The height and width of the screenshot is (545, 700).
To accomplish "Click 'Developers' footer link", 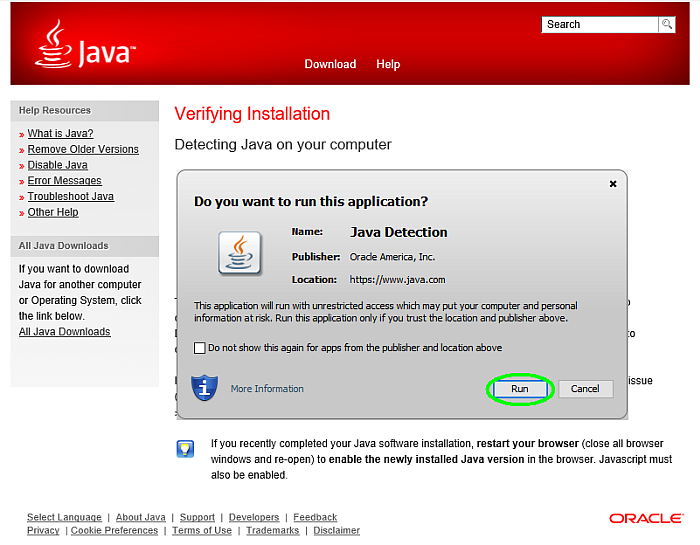I will [x=254, y=517].
